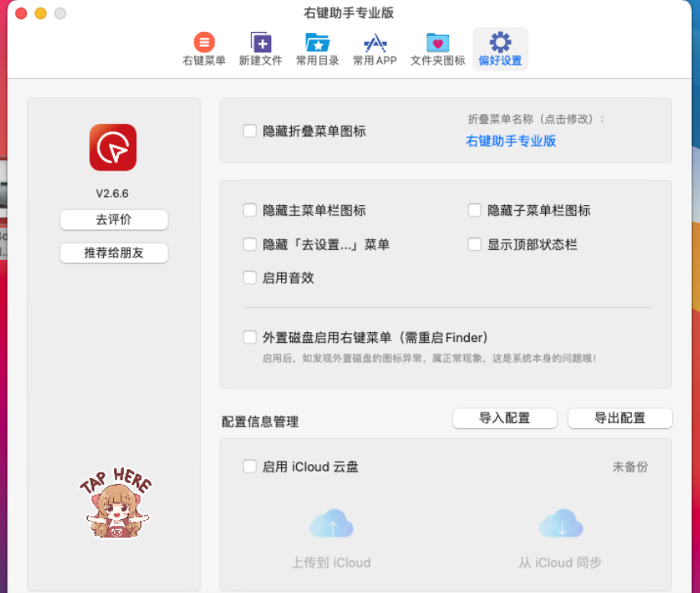Edit folded menu name 右键助手专业版 link
The height and width of the screenshot is (593, 700).
(x=511, y=141)
